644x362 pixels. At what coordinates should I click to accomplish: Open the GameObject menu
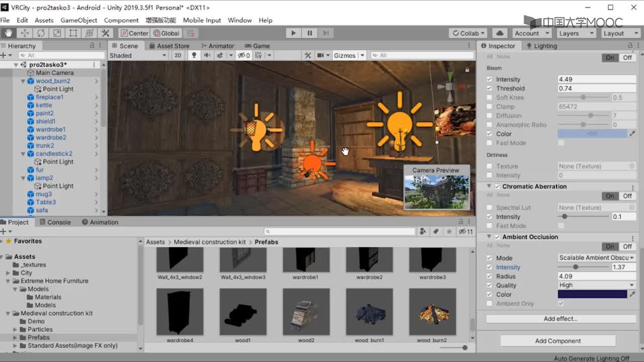click(x=79, y=20)
